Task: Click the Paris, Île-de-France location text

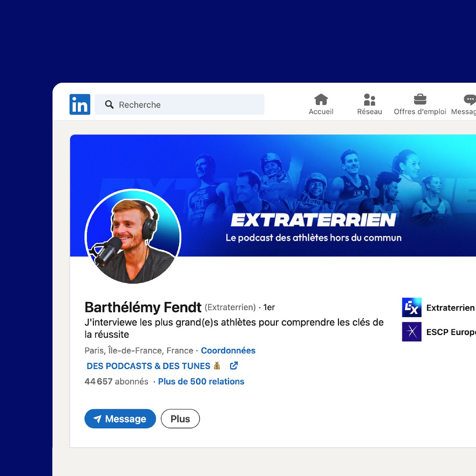Action: point(139,351)
